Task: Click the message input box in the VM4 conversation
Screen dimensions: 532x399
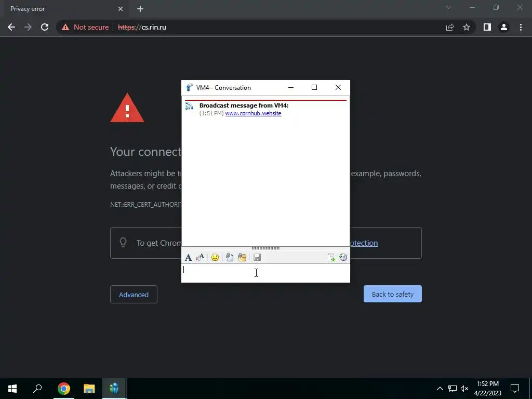Action: [x=265, y=273]
